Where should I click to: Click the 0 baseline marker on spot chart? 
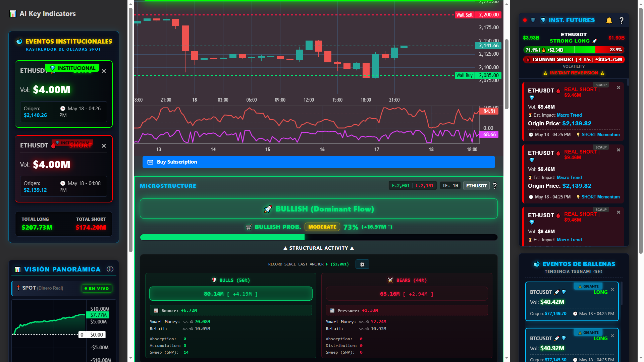(82, 335)
